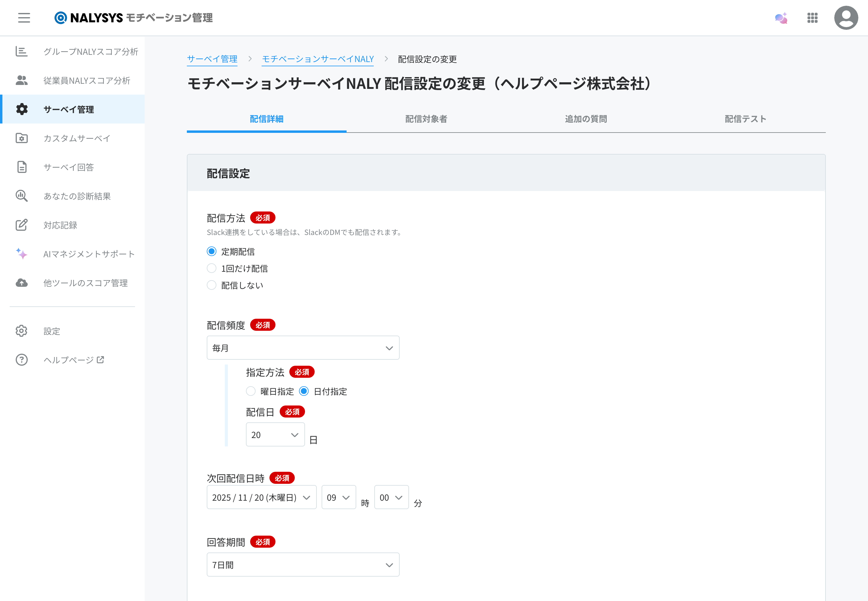Viewport: 868px width, 601px height.
Task: Click the サーベイ管理 breadcrumb link
Action: tap(212, 59)
